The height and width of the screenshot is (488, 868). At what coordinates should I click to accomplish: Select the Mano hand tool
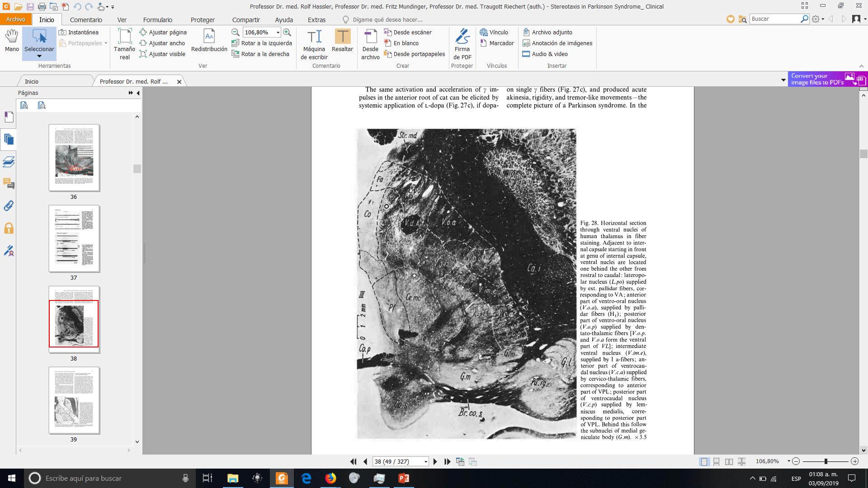click(x=12, y=40)
